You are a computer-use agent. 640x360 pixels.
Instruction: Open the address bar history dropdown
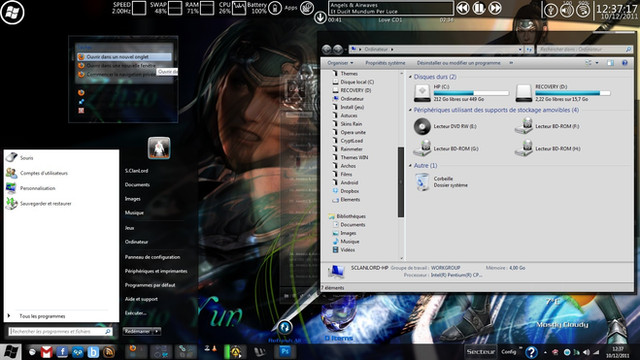coord(520,49)
